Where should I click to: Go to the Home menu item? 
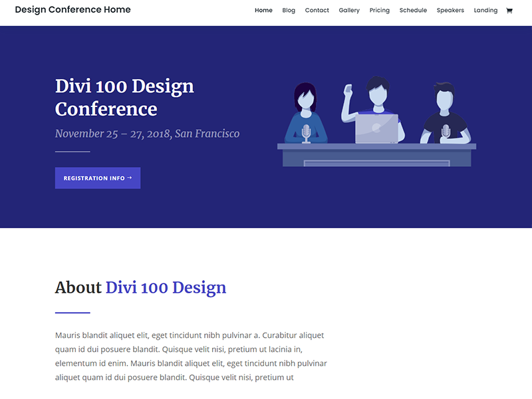point(263,10)
